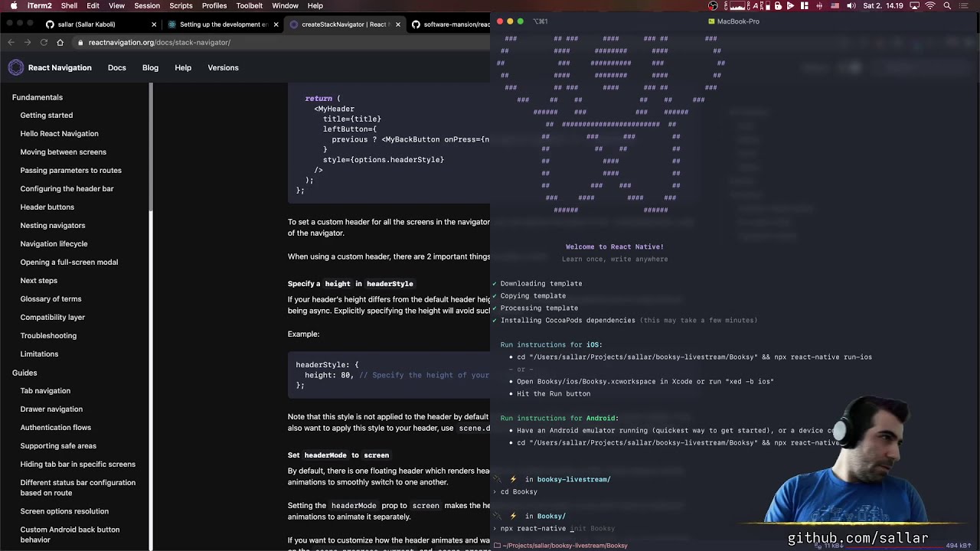This screenshot has height=551, width=980.
Task: Open the Toolbelt menu
Action: (250, 5)
